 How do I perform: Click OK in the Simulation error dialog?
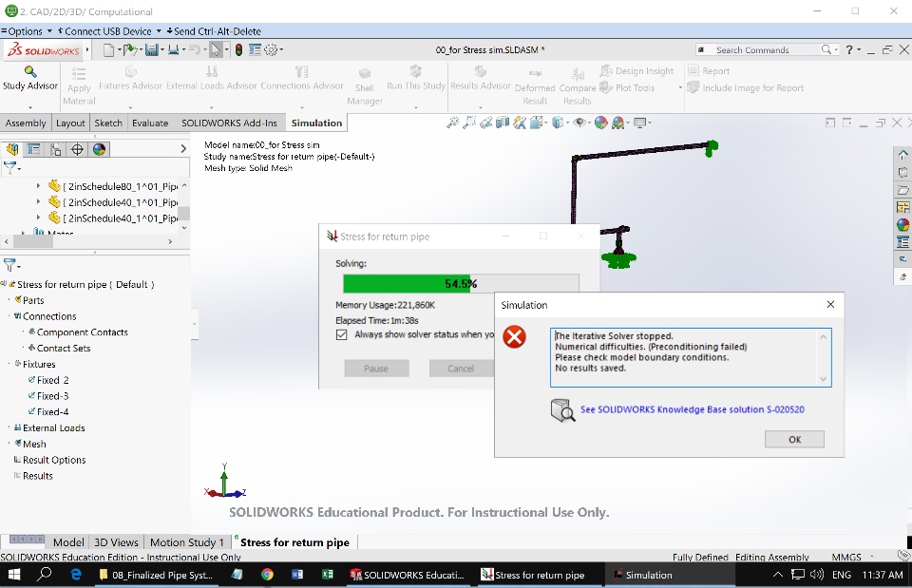[x=794, y=439]
